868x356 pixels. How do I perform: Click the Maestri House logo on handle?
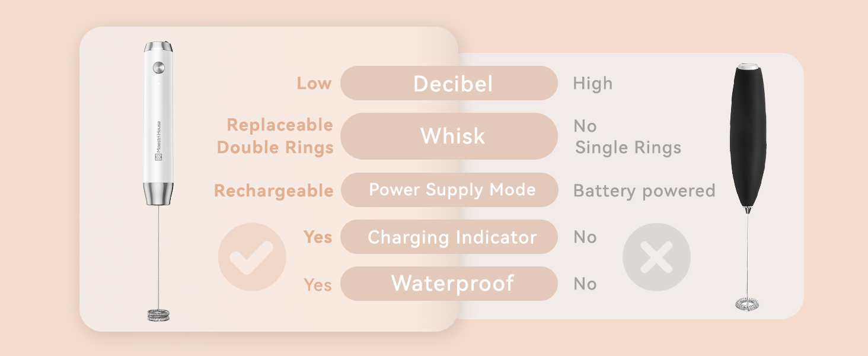point(159,139)
